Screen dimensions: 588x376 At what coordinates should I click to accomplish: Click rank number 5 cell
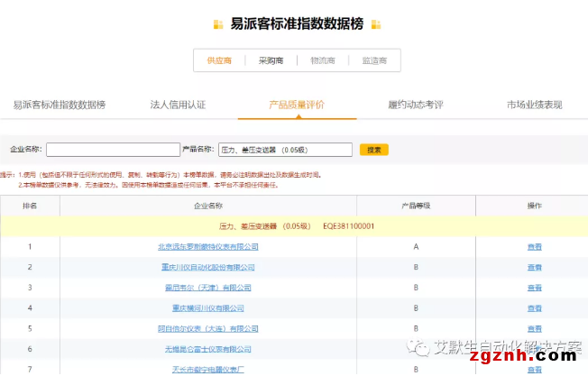coord(30,329)
